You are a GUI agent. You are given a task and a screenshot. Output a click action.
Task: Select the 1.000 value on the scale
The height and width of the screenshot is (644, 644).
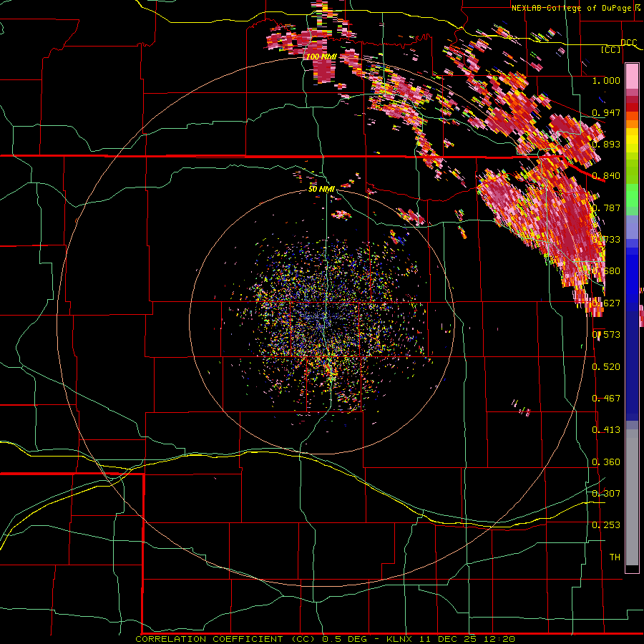click(x=606, y=80)
